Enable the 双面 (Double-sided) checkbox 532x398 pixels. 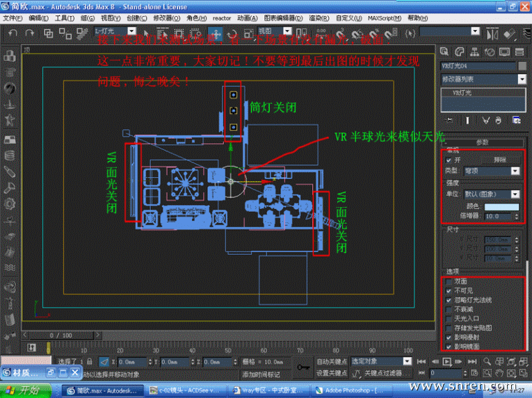[449, 281]
